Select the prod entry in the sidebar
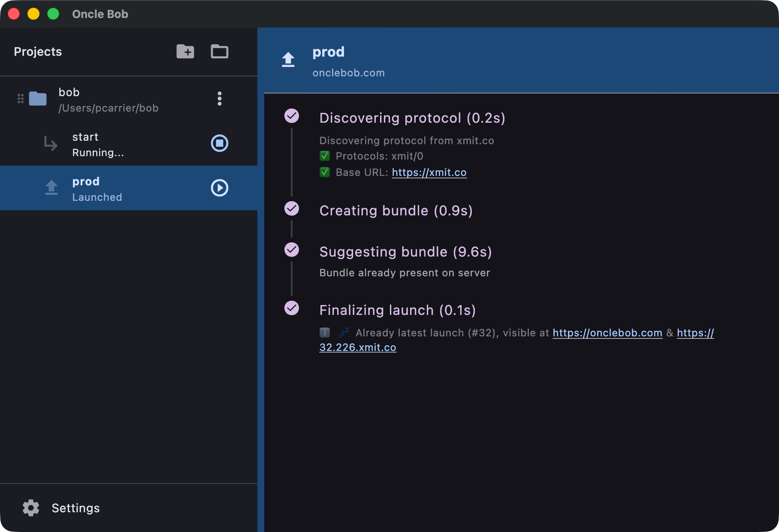The image size is (779, 532). point(107,188)
